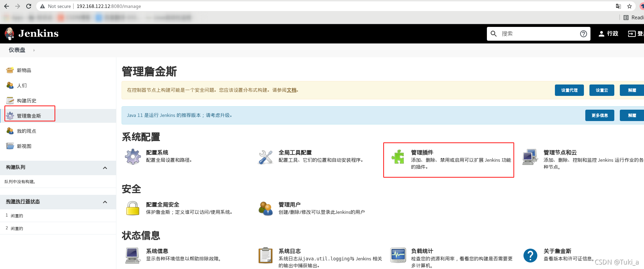Click executor 1 闲置的 status text
The height and width of the screenshot is (269, 644).
click(x=17, y=216)
